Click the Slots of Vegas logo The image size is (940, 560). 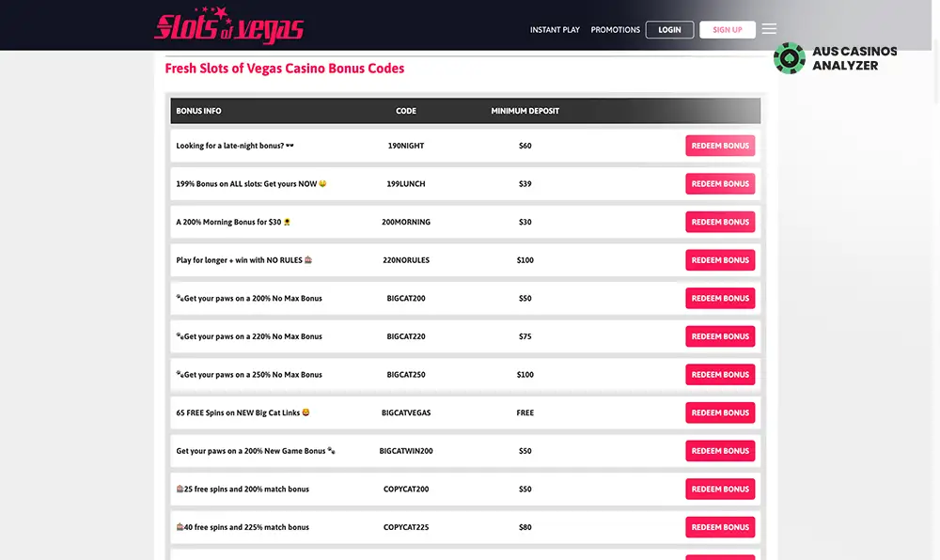coord(229,25)
